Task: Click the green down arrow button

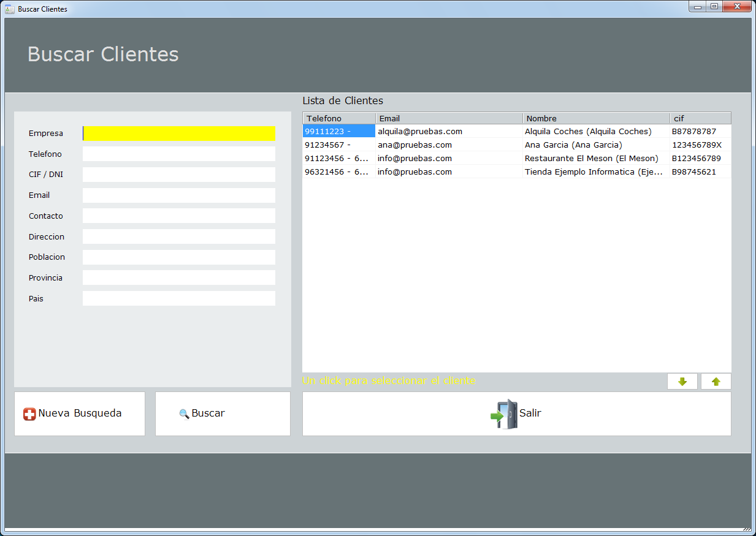Action: [x=682, y=382]
